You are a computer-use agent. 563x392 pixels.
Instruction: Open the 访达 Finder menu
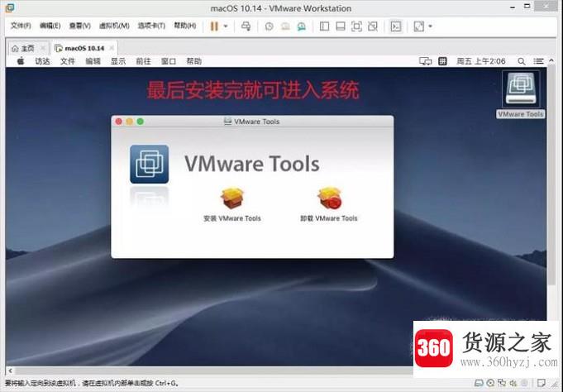click(42, 61)
